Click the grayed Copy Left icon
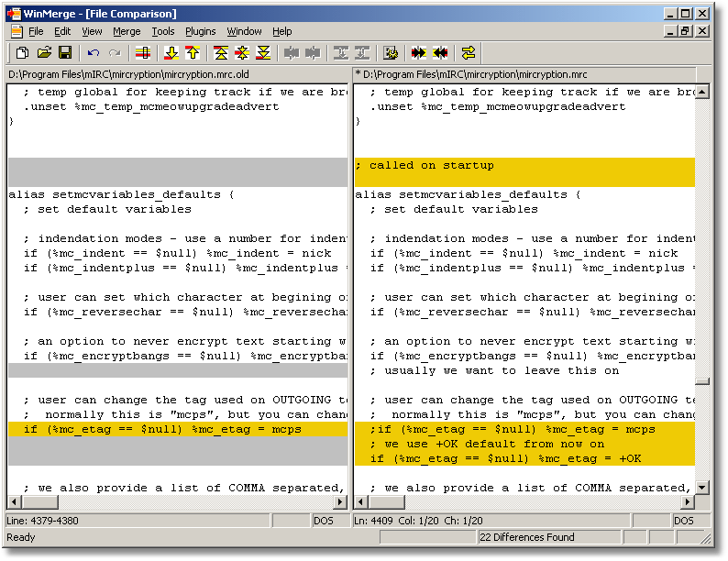Image resolution: width=728 pixels, height=561 pixels. pos(313,53)
